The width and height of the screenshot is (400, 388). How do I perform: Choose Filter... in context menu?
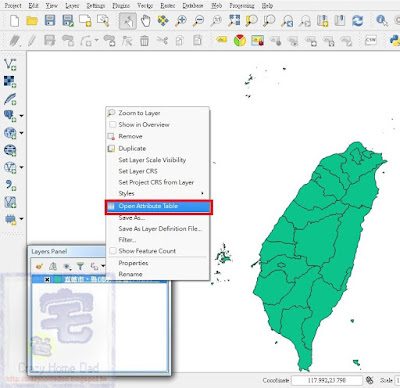[157, 240]
